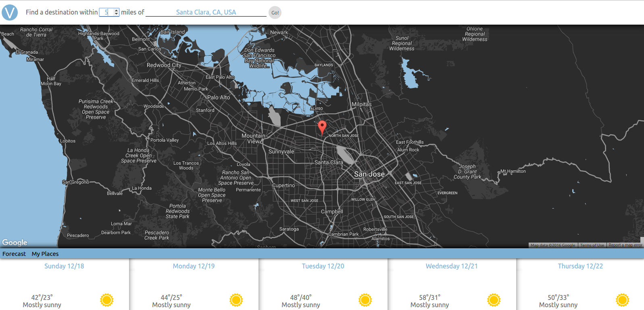Select the Monday 12/19 forecast heading
644x310 pixels.
pyautogui.click(x=194, y=266)
